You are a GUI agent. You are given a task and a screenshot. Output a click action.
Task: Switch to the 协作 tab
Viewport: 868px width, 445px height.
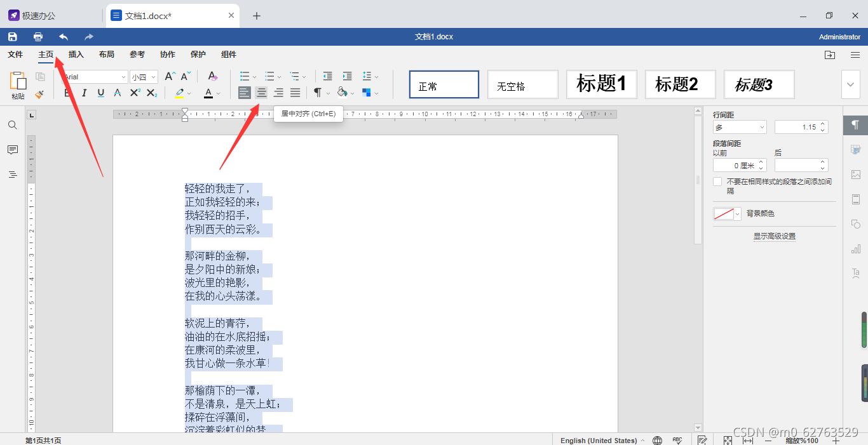pyautogui.click(x=168, y=55)
